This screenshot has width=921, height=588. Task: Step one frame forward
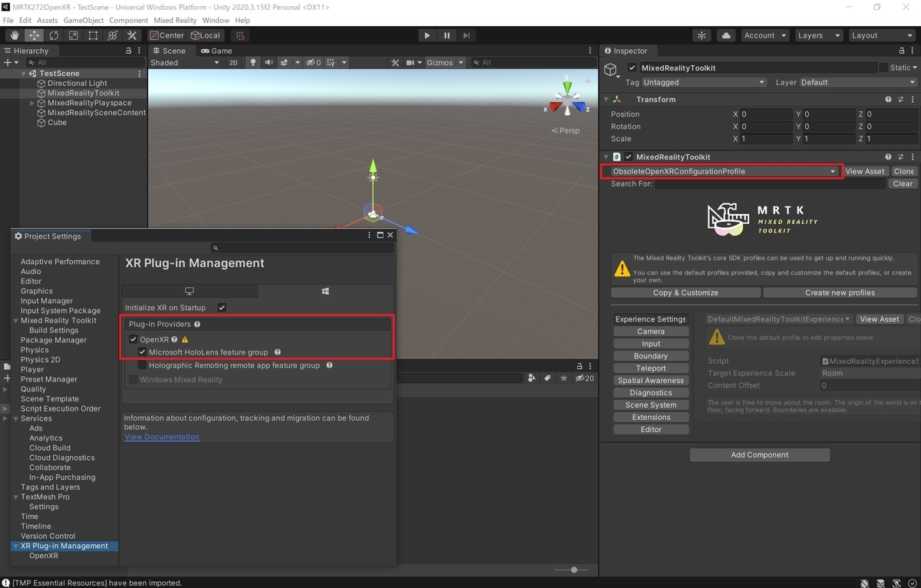pyautogui.click(x=467, y=35)
